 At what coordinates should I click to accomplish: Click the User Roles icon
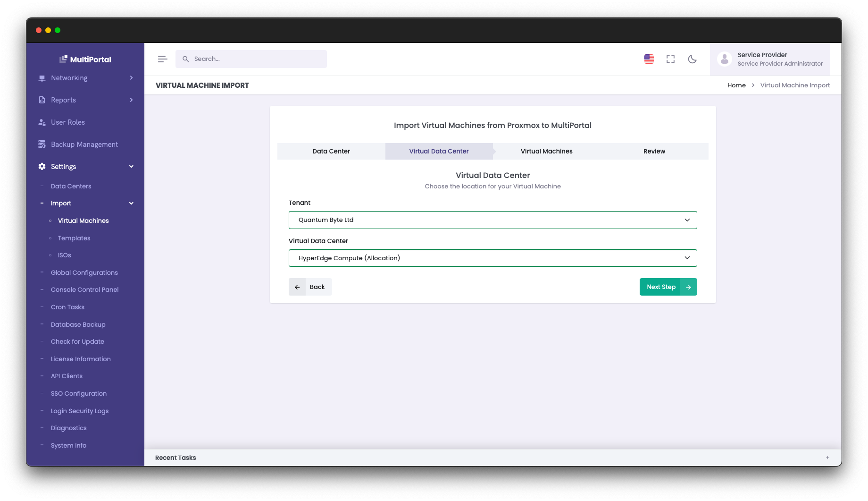coord(42,122)
